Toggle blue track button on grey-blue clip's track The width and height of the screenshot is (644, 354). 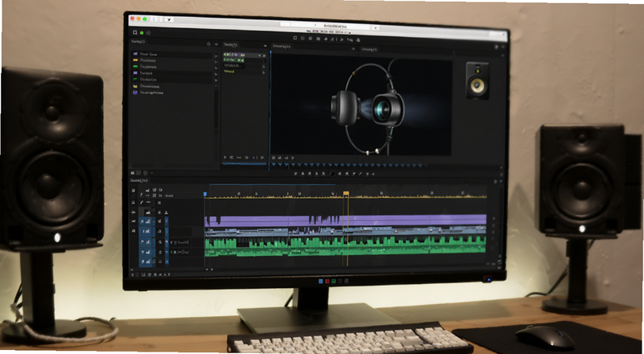(x=146, y=232)
